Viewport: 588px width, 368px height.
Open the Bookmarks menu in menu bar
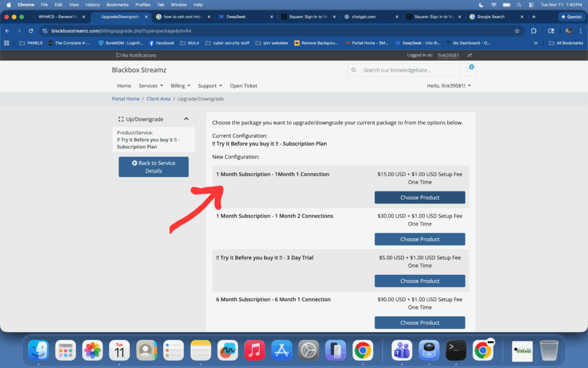[x=117, y=5]
